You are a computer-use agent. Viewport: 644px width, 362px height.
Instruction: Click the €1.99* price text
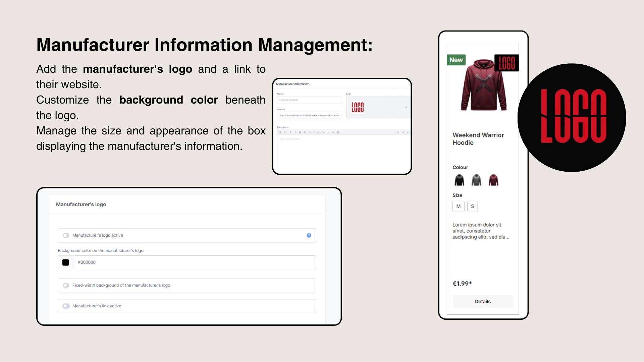point(462,284)
